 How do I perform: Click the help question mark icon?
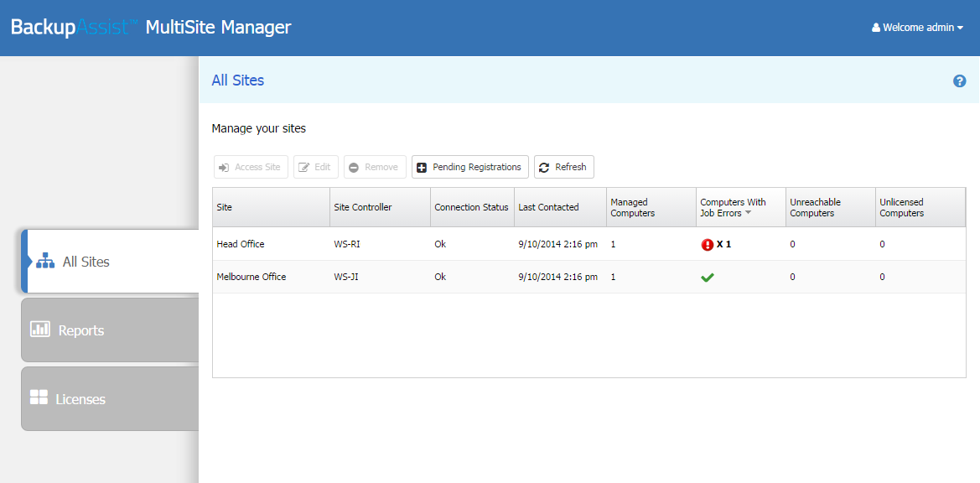click(x=960, y=81)
